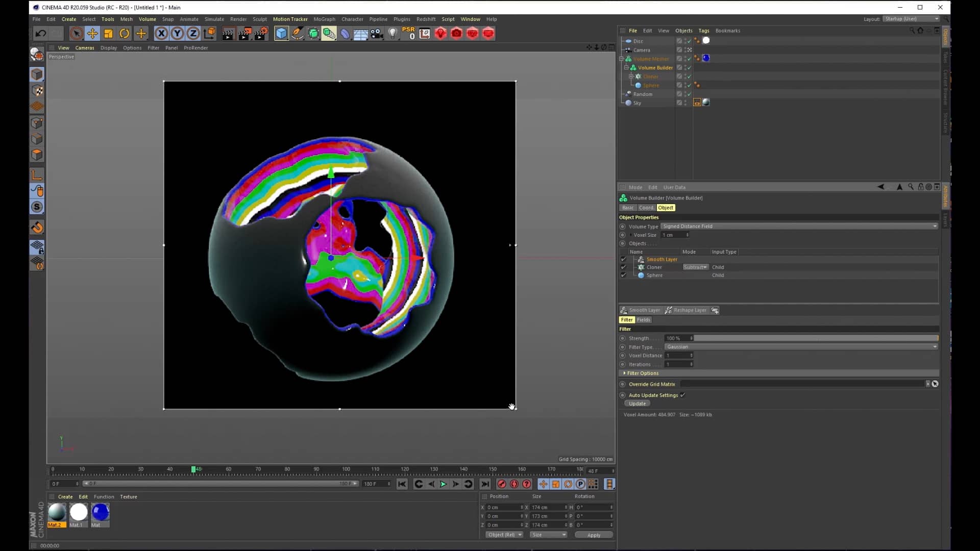The height and width of the screenshot is (551, 980).
Task: Switch to the Coord. tab in Attributes
Action: (x=646, y=208)
